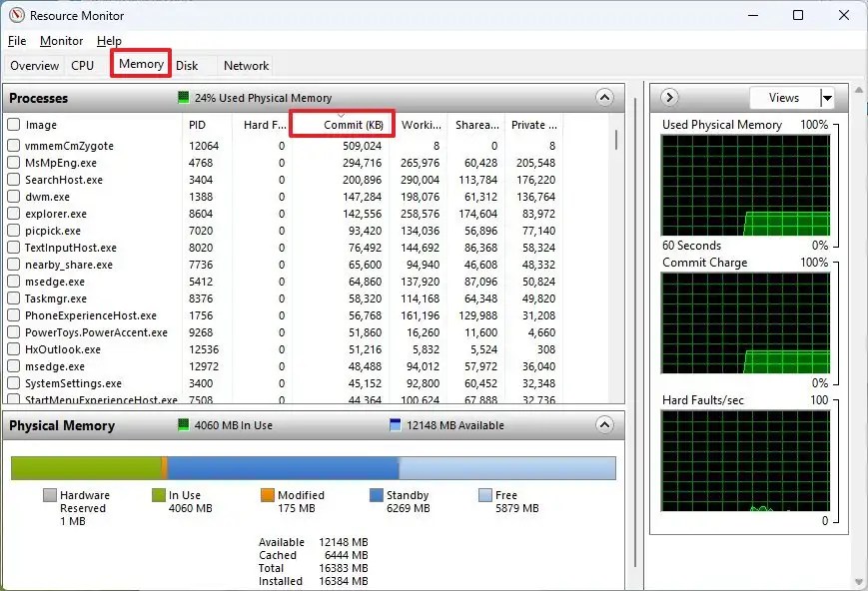This screenshot has height=591, width=868.
Task: Collapse the Physical Memory panel
Action: 604,425
